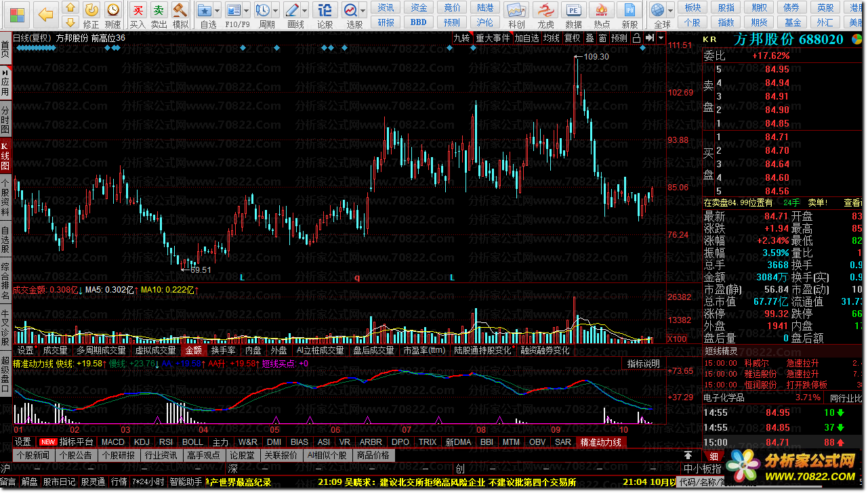Expand the 选股 dropdown arrow
Screen dimensions: 868x493
[x=364, y=12]
